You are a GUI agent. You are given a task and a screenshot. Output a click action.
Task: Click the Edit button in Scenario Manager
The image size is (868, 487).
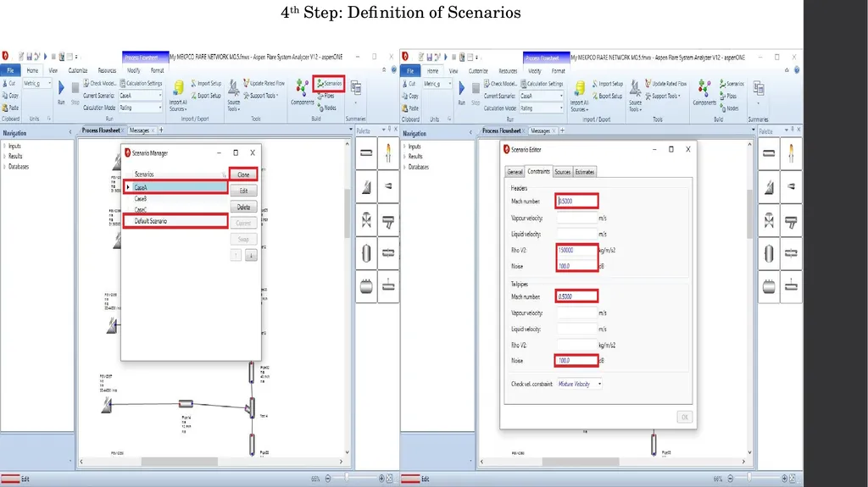(243, 191)
